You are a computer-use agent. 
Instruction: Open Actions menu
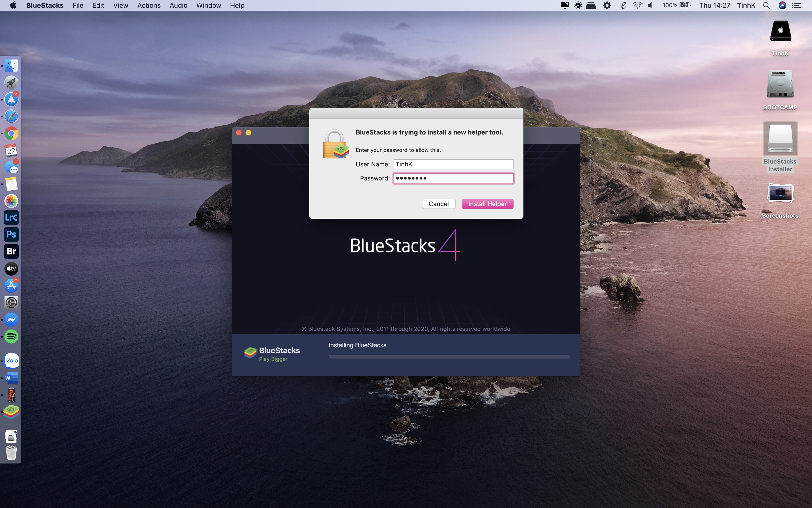point(149,5)
